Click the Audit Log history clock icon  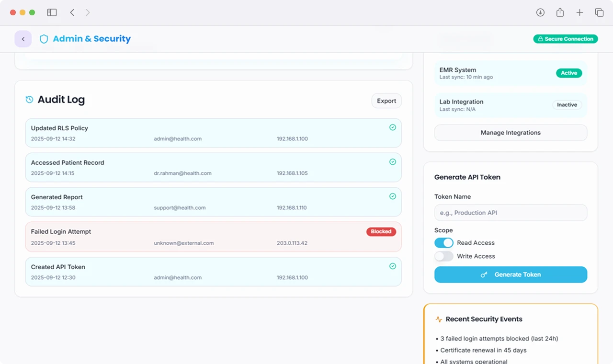click(x=29, y=99)
